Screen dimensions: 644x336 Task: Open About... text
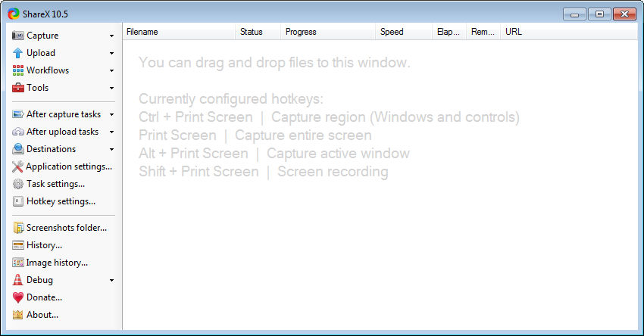point(42,315)
